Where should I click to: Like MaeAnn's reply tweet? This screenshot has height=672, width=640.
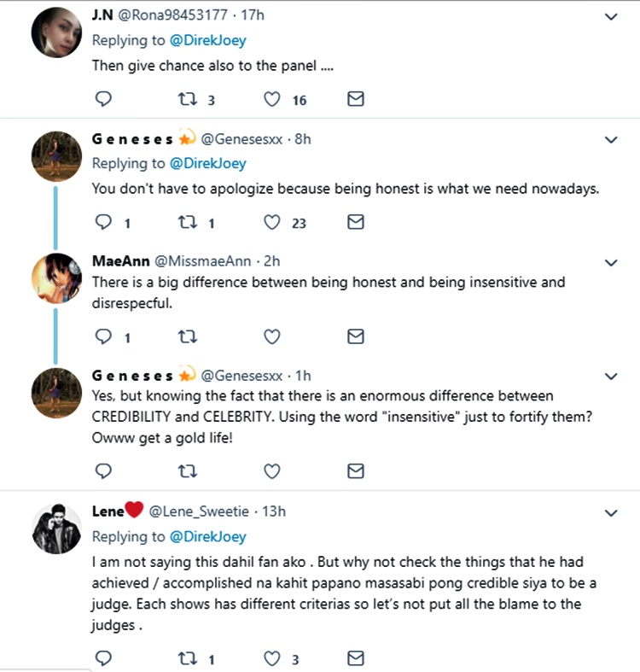point(272,337)
